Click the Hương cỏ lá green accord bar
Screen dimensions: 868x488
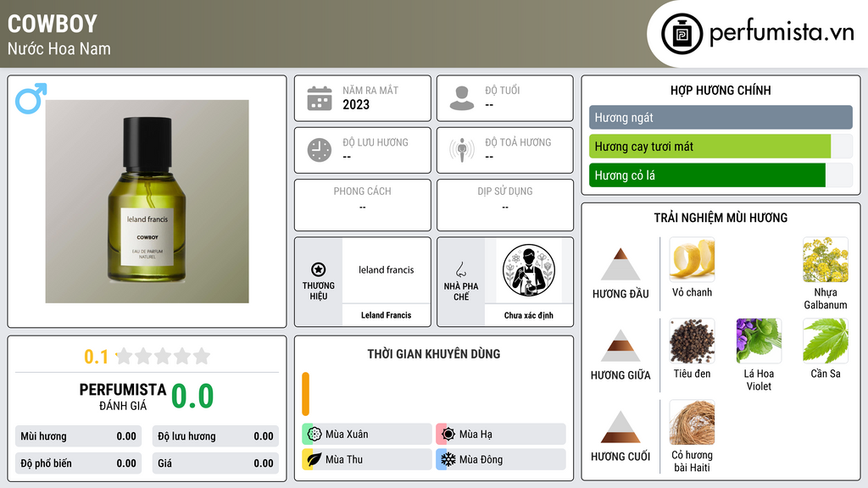(707, 175)
